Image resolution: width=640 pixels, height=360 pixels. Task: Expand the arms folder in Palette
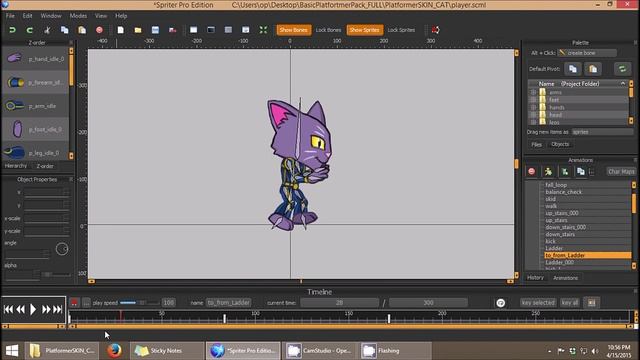533,93
